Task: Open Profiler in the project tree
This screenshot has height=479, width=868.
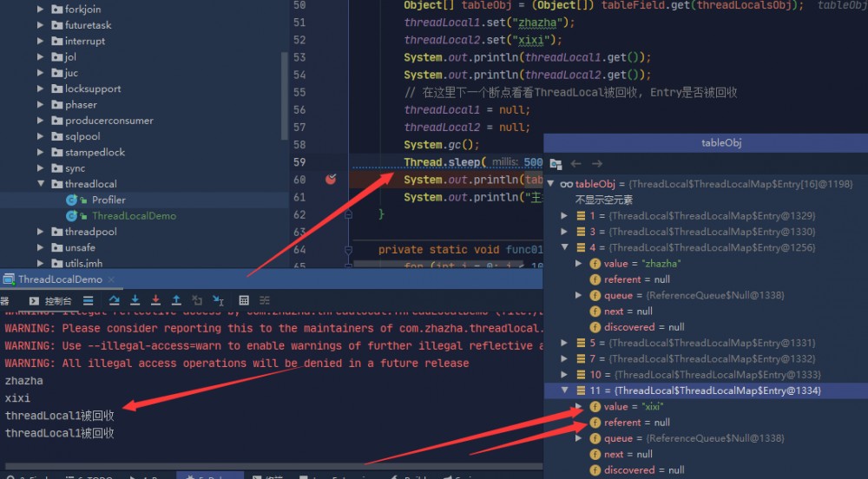Action: pyautogui.click(x=108, y=200)
